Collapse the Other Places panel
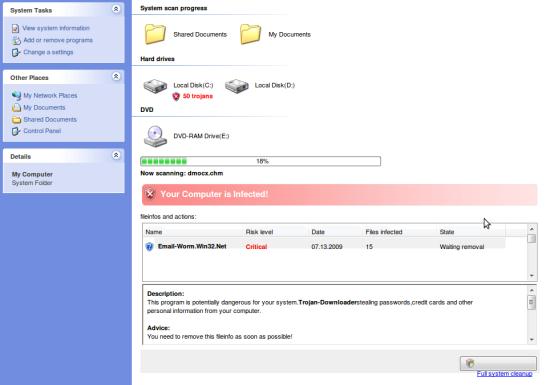Screen dimensions: 550x385 coord(116,76)
